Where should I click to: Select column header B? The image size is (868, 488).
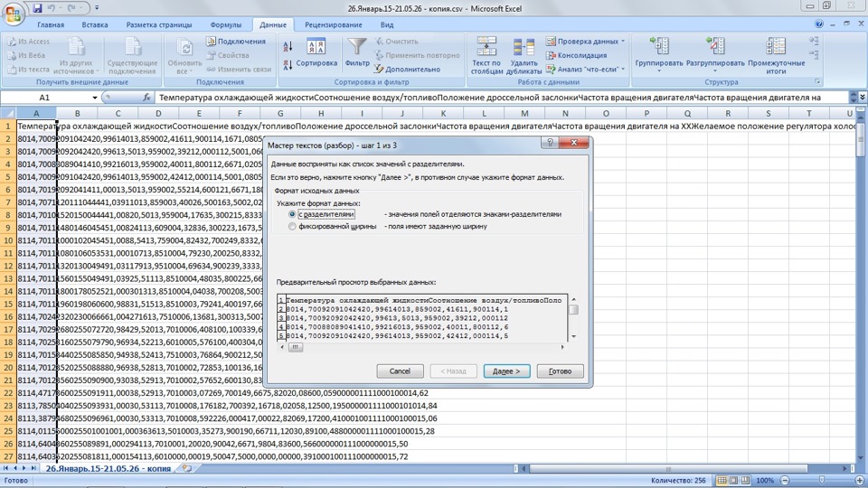tap(77, 114)
